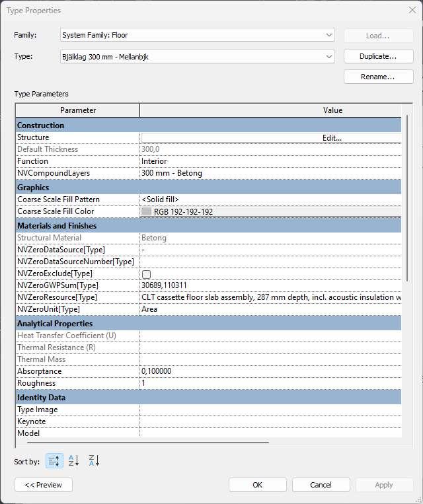Select the NVZeroResource[Type] parameter label
This screenshot has height=504, width=423.
pyautogui.click(x=57, y=297)
